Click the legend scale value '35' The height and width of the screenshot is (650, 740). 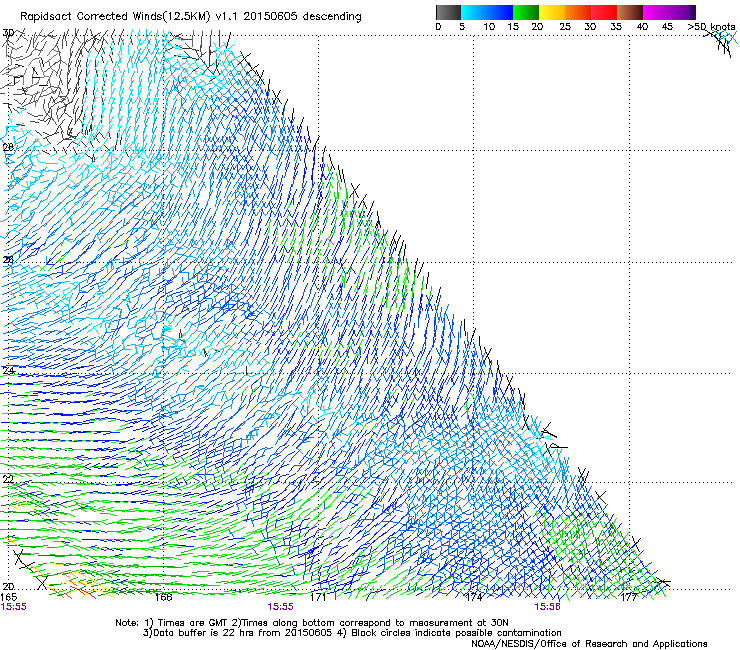(x=616, y=26)
